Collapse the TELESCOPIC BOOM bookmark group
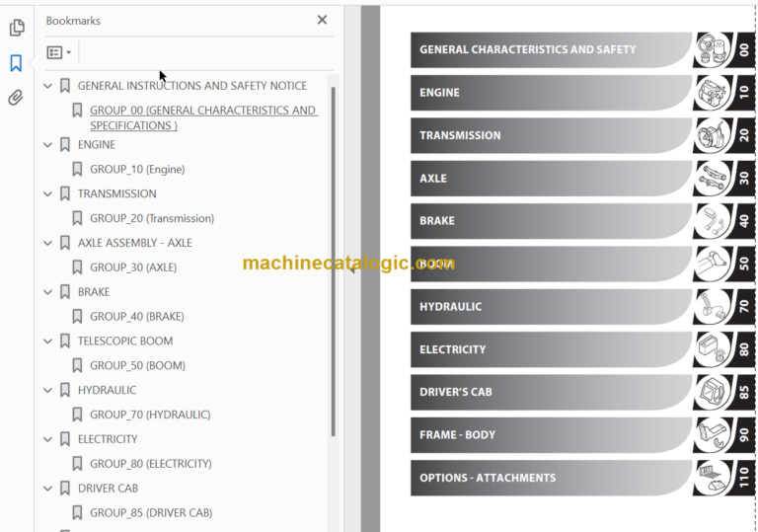 tap(47, 342)
